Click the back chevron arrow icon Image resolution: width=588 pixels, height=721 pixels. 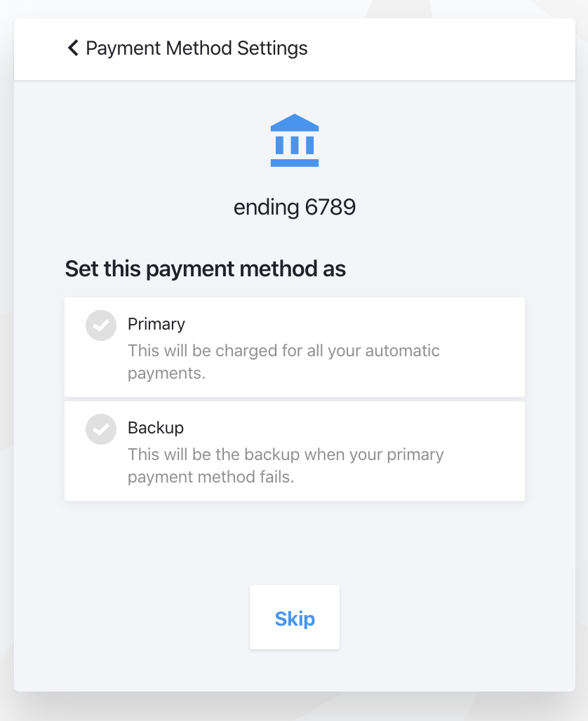pyautogui.click(x=73, y=48)
